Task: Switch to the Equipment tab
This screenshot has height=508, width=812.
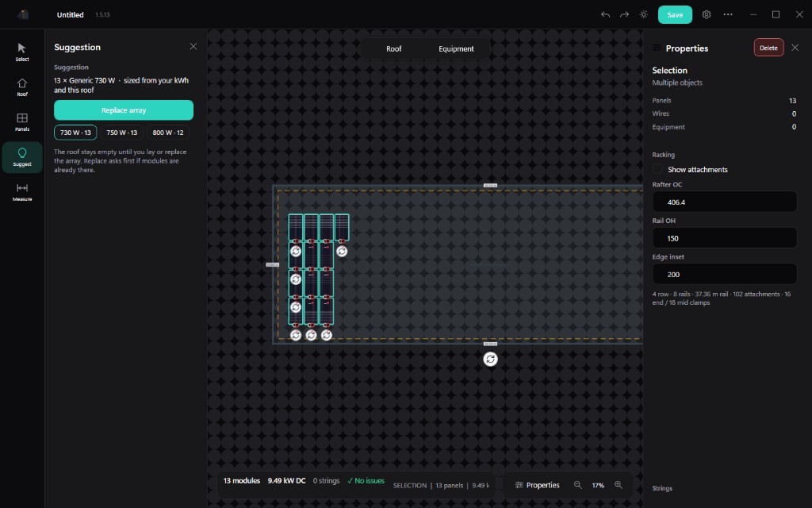Action: click(x=456, y=48)
